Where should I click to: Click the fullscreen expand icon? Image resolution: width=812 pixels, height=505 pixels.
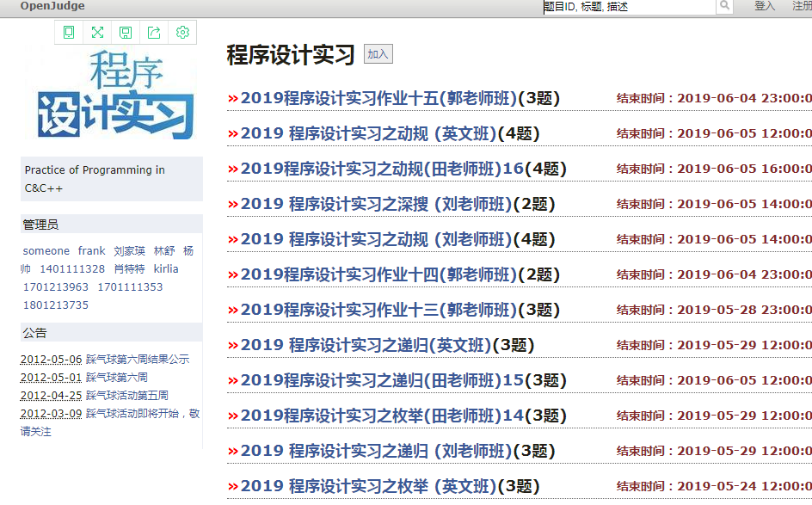[97, 32]
